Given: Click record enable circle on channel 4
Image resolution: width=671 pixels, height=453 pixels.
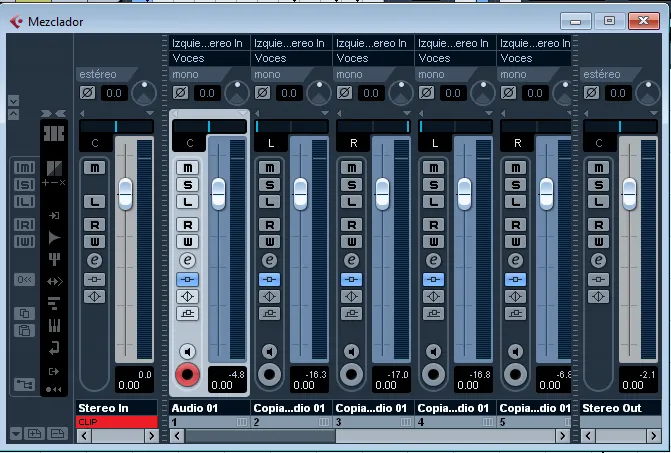Looking at the screenshot, I should tap(432, 375).
